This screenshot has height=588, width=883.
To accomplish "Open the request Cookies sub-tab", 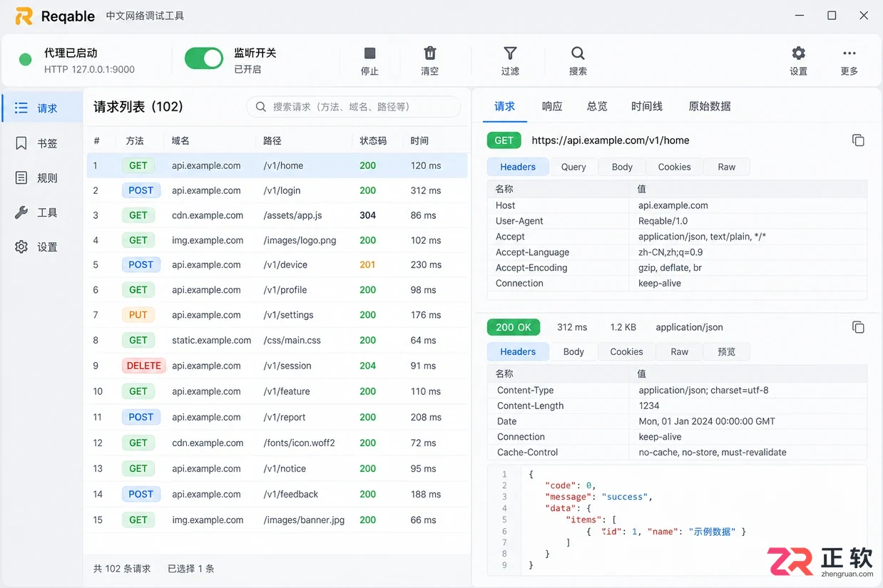I will [x=674, y=167].
